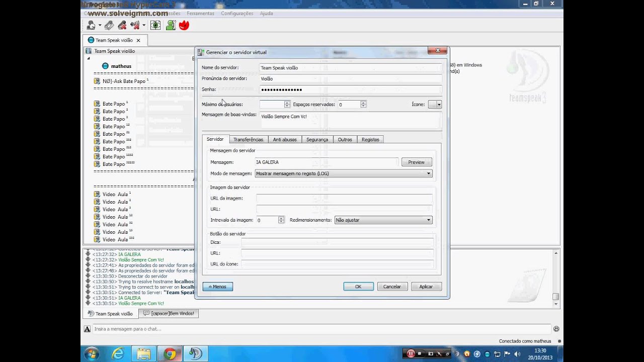Collapse the Team Speak violão server tree

(x=89, y=58)
